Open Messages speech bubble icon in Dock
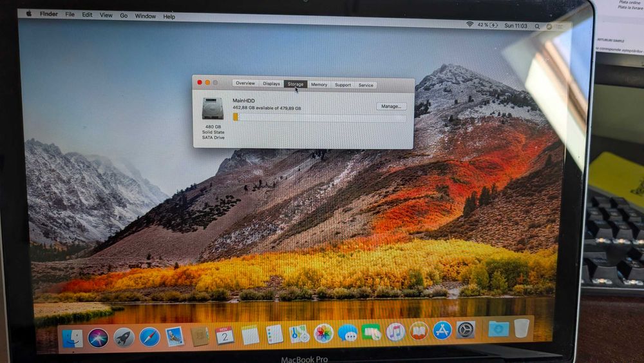This screenshot has height=363, width=644. pos(348,332)
